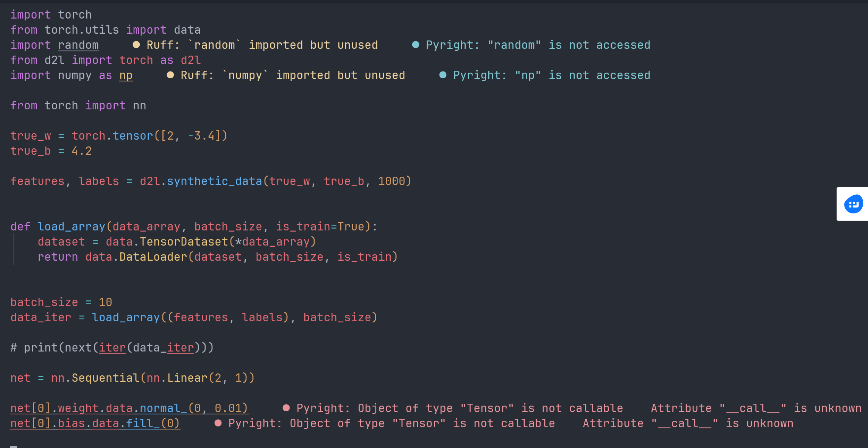
Task: Click the commented-out print statement
Action: pos(112,348)
